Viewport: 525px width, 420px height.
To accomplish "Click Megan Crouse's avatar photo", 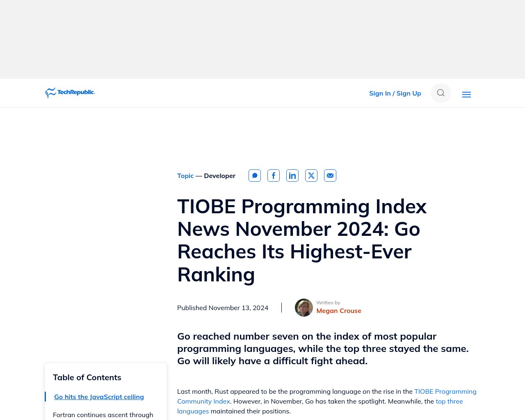I will [304, 307].
